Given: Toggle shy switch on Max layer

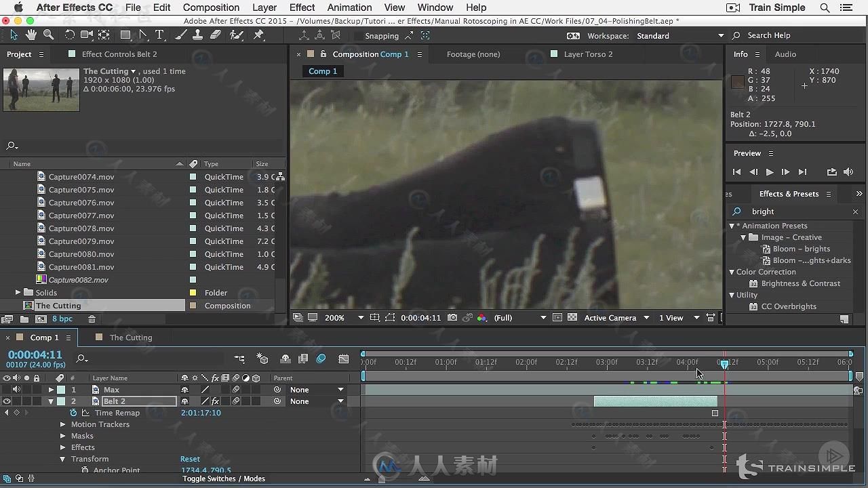Looking at the screenshot, I should (184, 390).
